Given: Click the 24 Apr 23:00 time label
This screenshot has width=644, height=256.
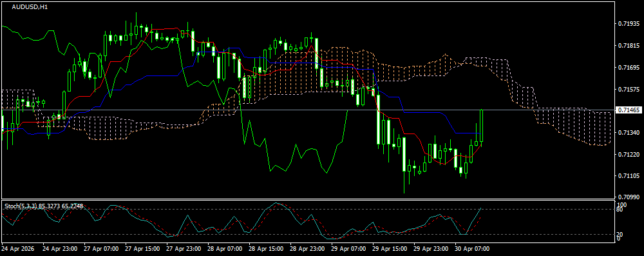Looking at the screenshot, I should click(60, 249).
